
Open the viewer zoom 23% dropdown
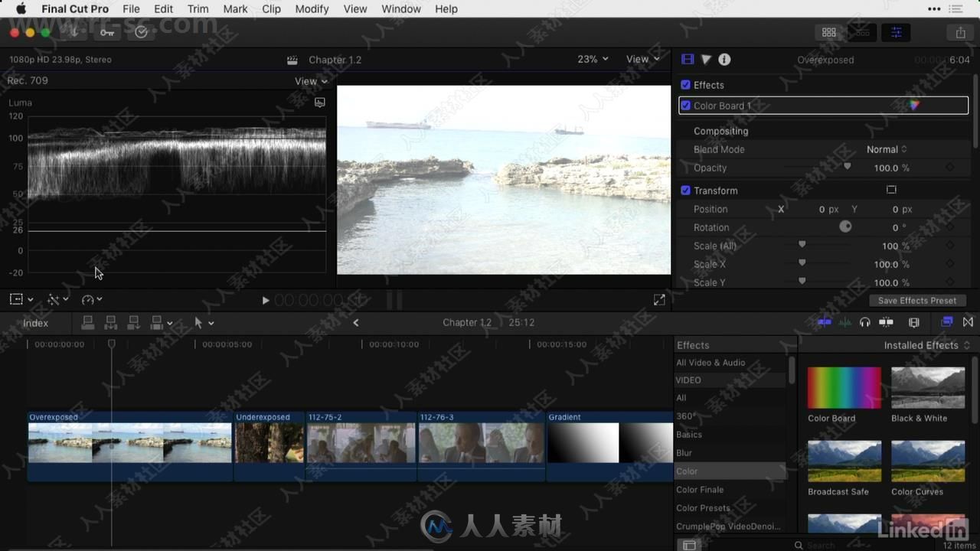593,59
